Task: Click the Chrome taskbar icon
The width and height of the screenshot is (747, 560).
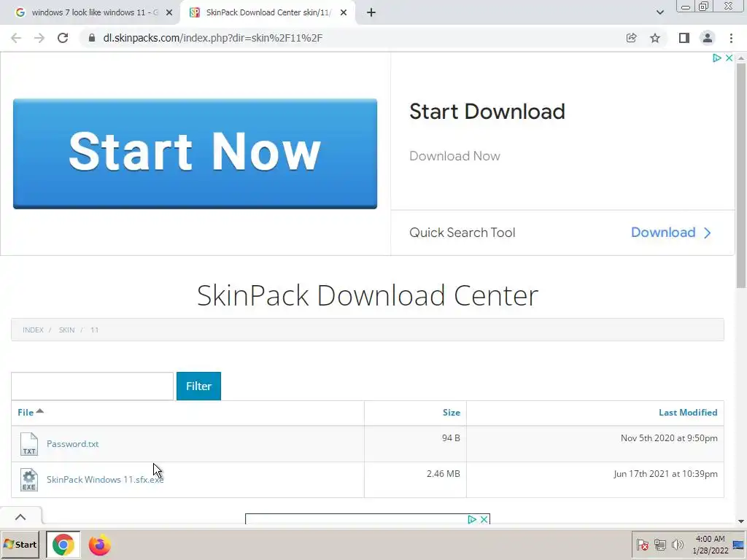Action: (63, 545)
